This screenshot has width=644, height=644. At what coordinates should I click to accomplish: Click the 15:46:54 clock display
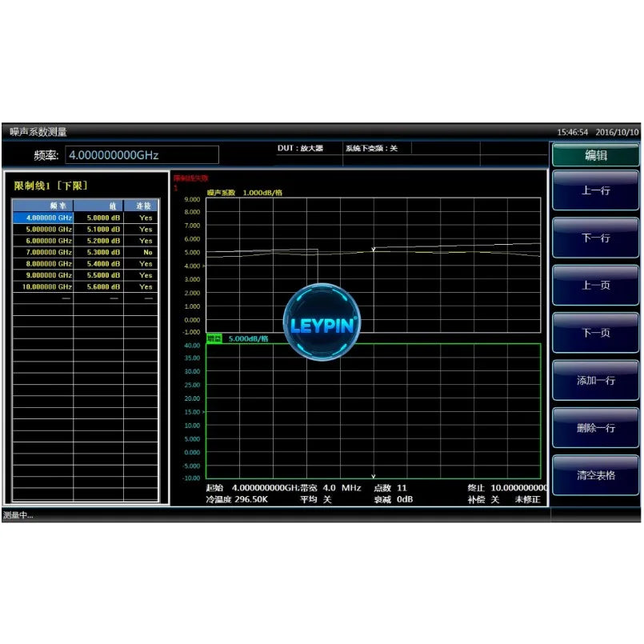pyautogui.click(x=573, y=132)
